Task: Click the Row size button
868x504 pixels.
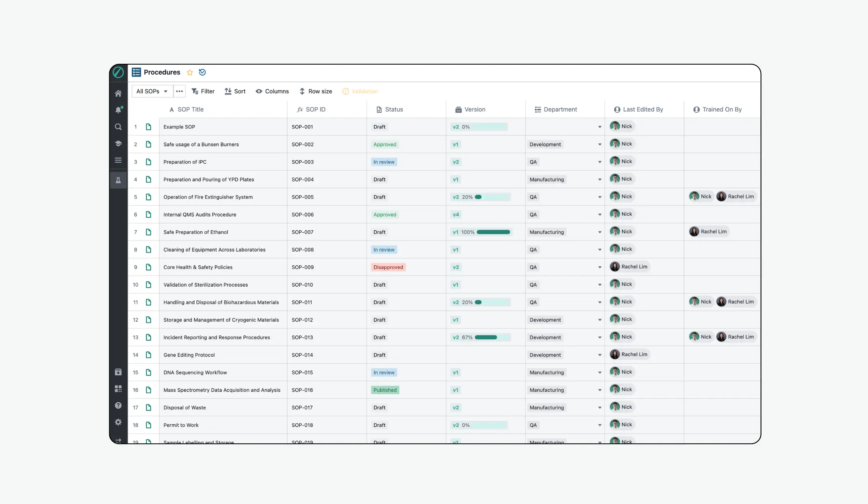Action: pos(315,91)
